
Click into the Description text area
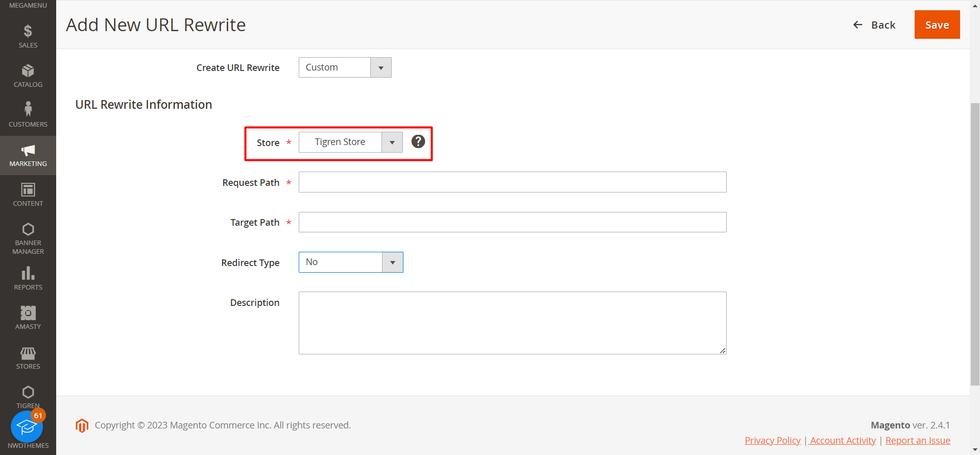coord(512,323)
